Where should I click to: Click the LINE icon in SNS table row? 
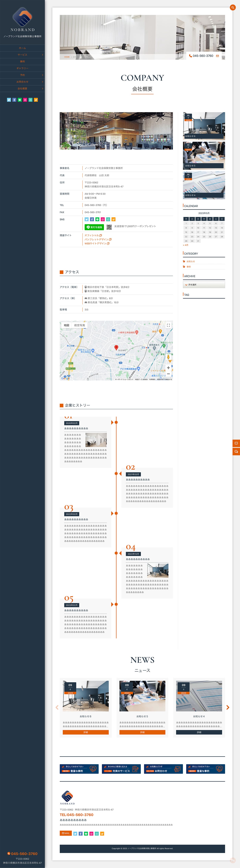97,219
